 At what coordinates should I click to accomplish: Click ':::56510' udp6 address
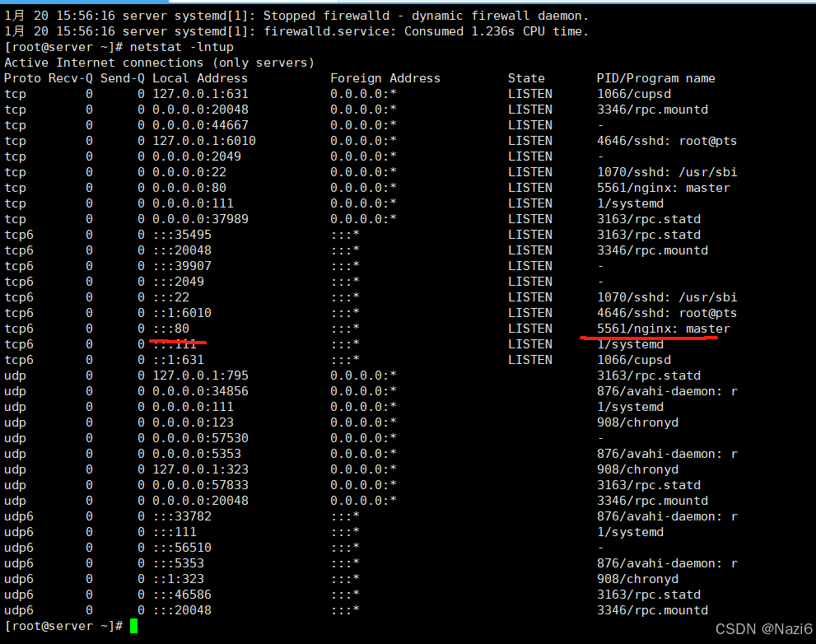(x=182, y=547)
